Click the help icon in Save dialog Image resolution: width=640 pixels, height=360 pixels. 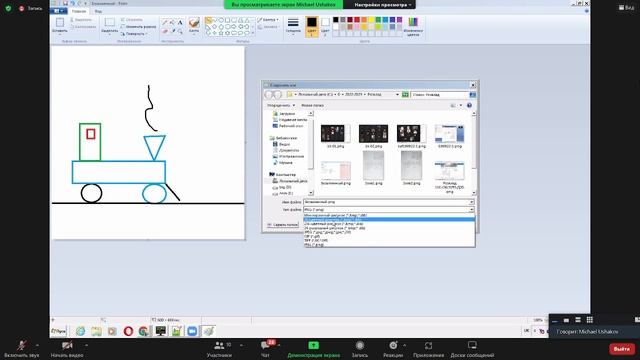point(469,105)
